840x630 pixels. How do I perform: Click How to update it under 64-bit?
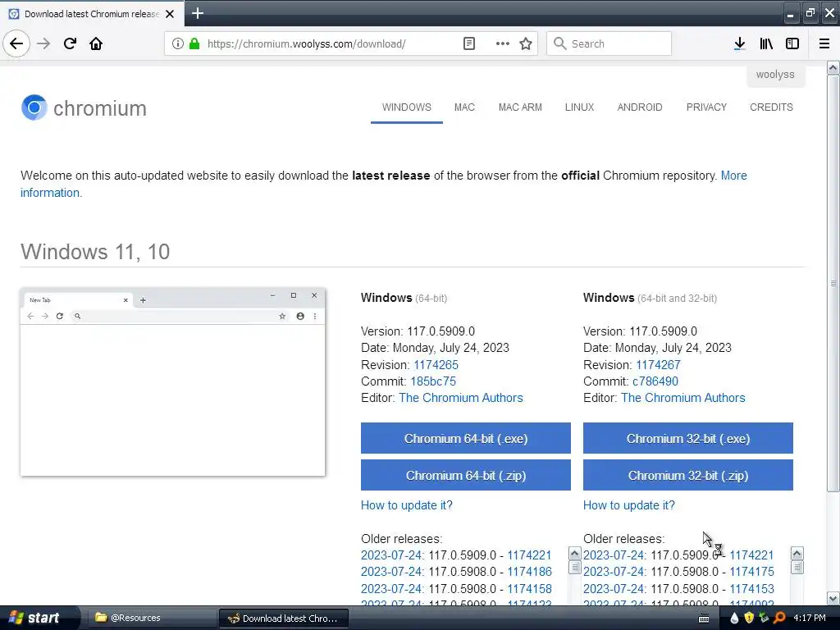pos(407,505)
